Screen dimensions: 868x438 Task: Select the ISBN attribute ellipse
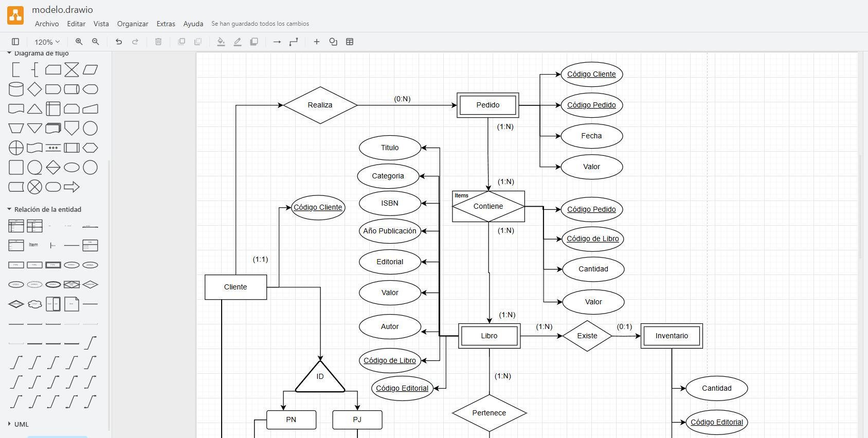point(390,203)
